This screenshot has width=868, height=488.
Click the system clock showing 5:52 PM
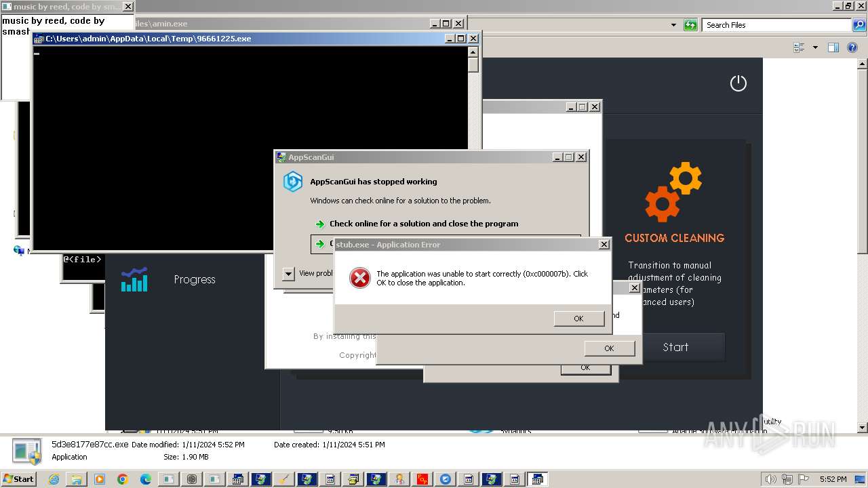[x=833, y=479]
